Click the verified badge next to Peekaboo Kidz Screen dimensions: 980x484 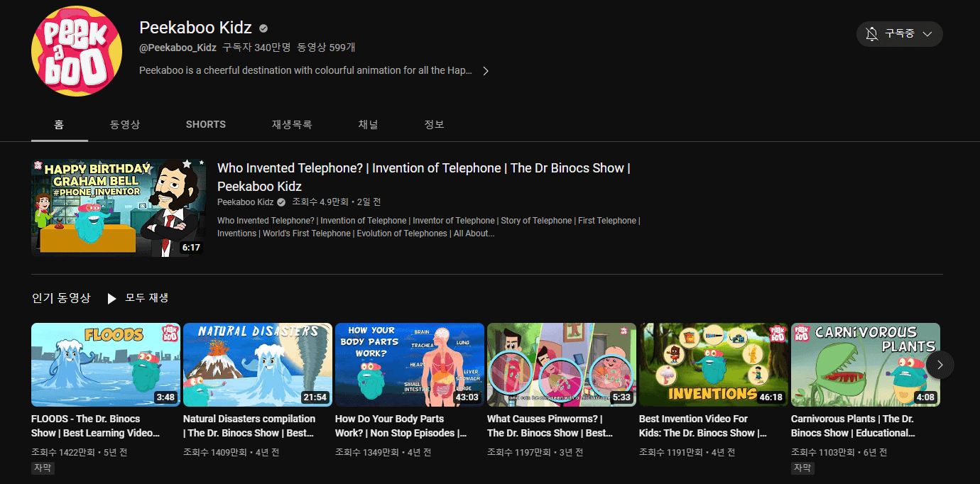tap(263, 28)
